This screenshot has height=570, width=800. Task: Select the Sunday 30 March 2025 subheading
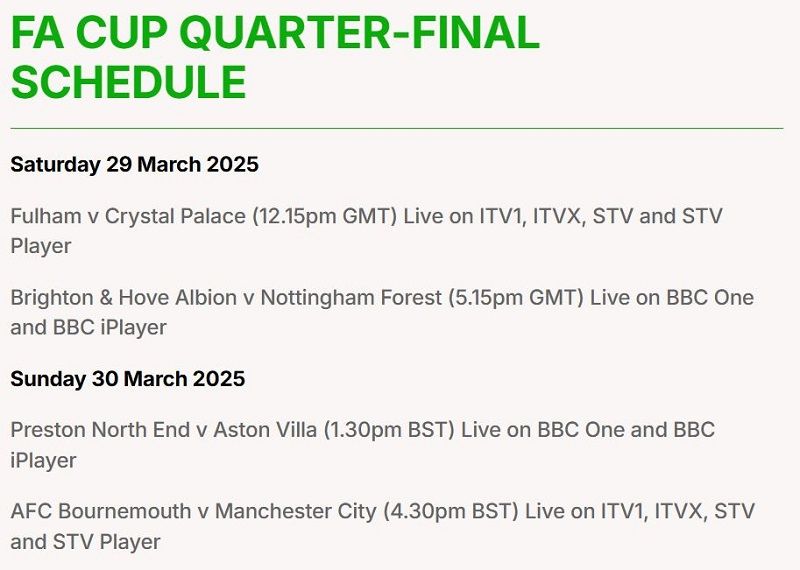tap(128, 379)
